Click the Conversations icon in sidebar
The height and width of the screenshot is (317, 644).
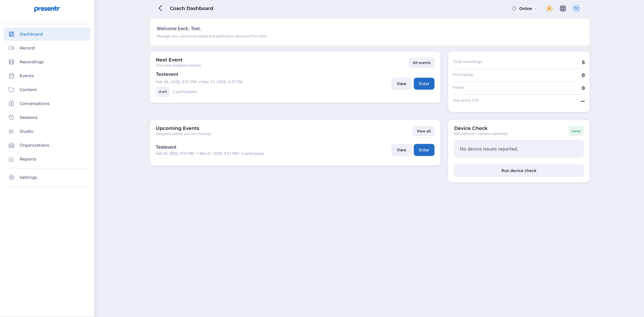point(12,103)
